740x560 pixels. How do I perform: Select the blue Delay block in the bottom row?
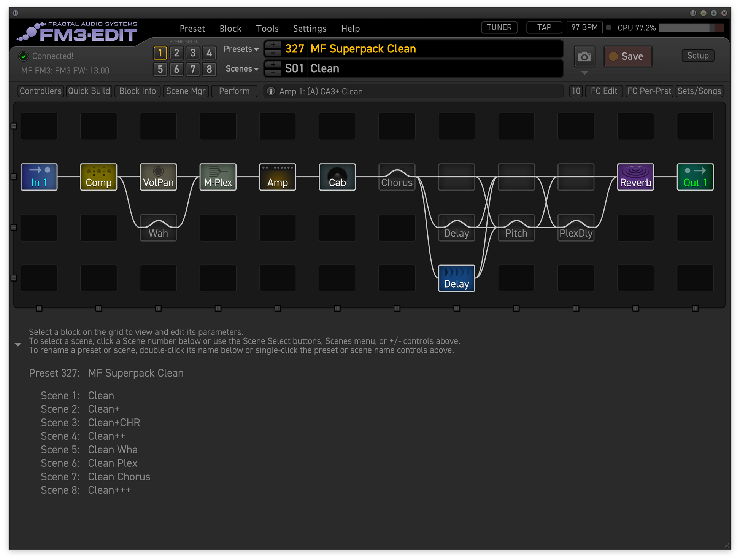tap(456, 278)
